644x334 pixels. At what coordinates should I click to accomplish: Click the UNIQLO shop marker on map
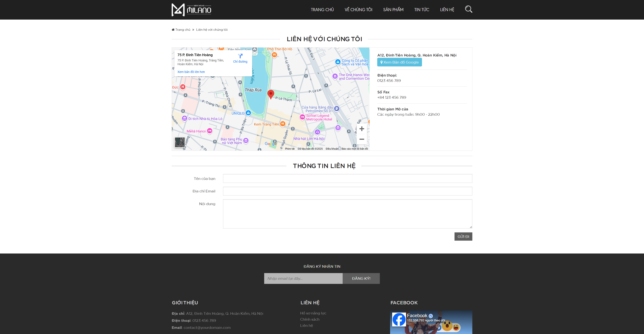pos(248,113)
